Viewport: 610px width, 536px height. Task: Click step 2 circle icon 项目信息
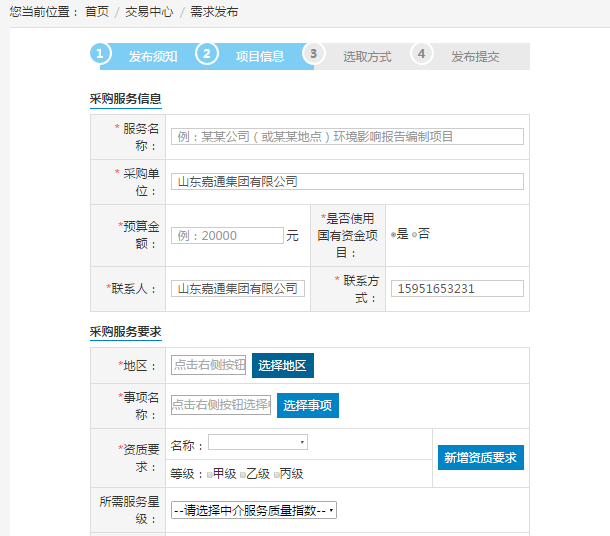(x=207, y=54)
